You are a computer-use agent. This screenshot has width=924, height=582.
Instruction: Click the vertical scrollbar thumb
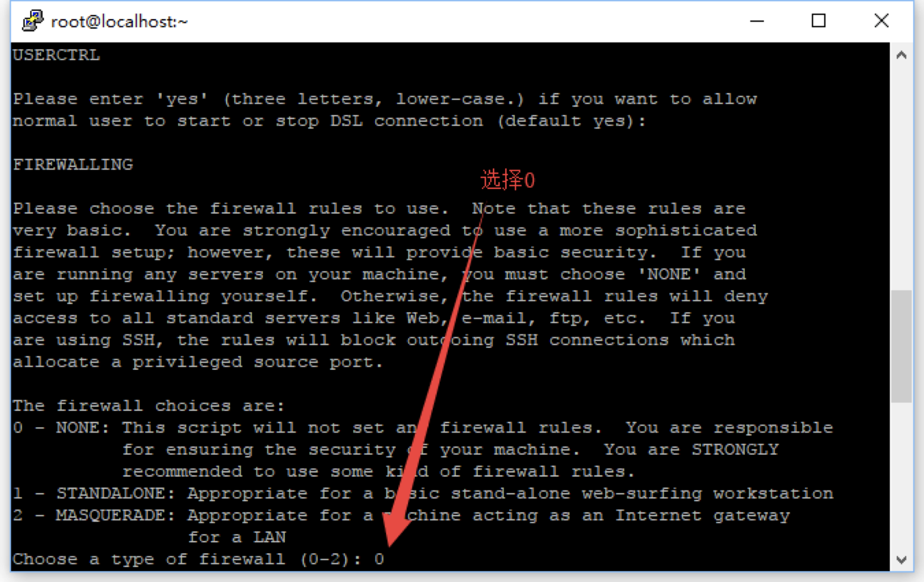(x=901, y=347)
